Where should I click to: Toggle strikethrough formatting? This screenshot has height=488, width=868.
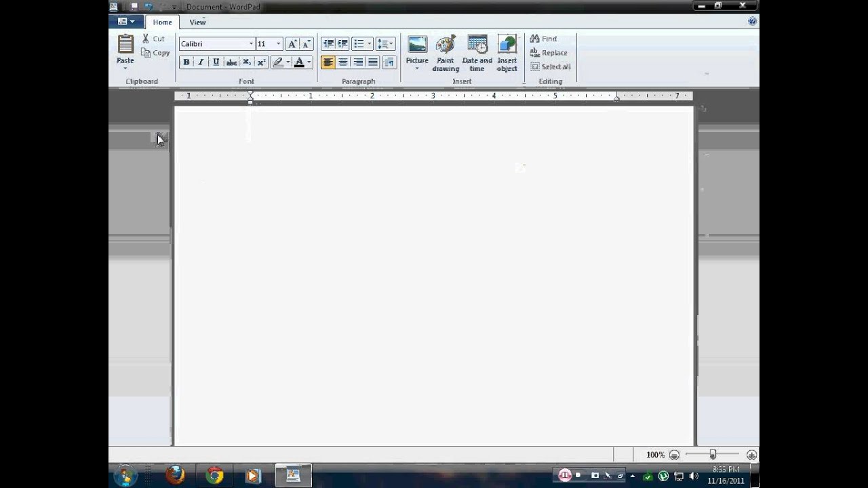231,62
